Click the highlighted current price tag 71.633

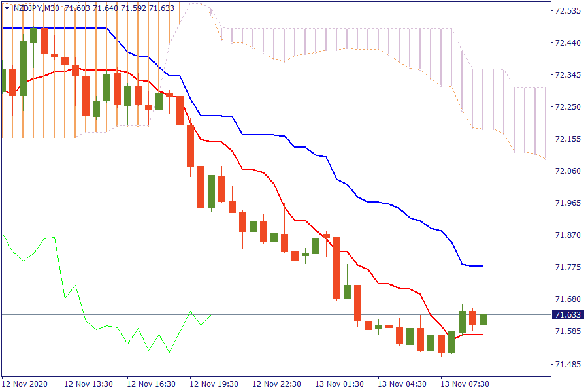click(566, 314)
